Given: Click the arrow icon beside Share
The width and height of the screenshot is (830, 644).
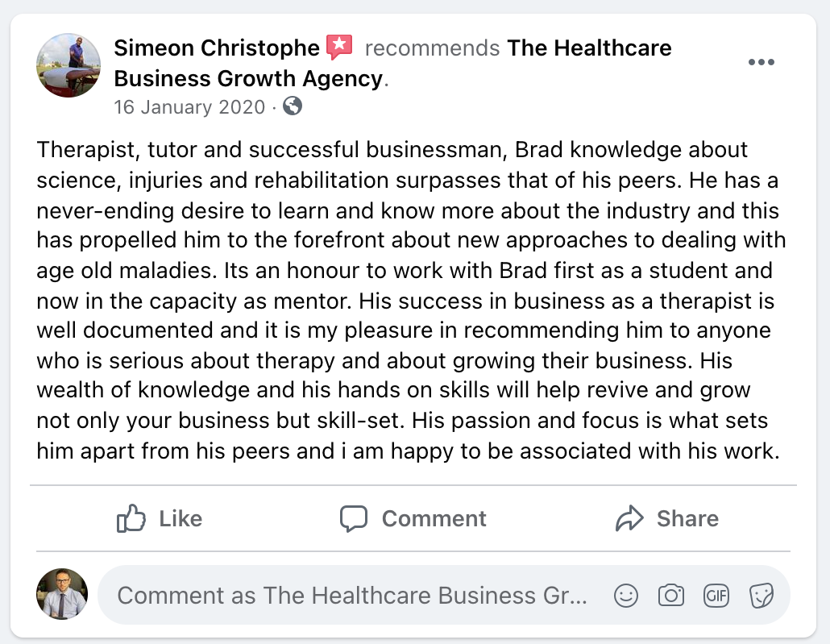Looking at the screenshot, I should 629,518.
